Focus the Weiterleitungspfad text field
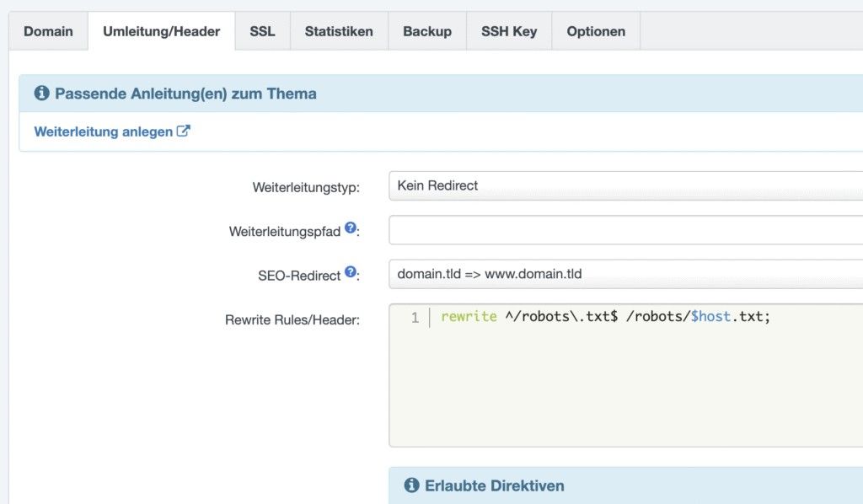863x504 pixels. (625, 230)
